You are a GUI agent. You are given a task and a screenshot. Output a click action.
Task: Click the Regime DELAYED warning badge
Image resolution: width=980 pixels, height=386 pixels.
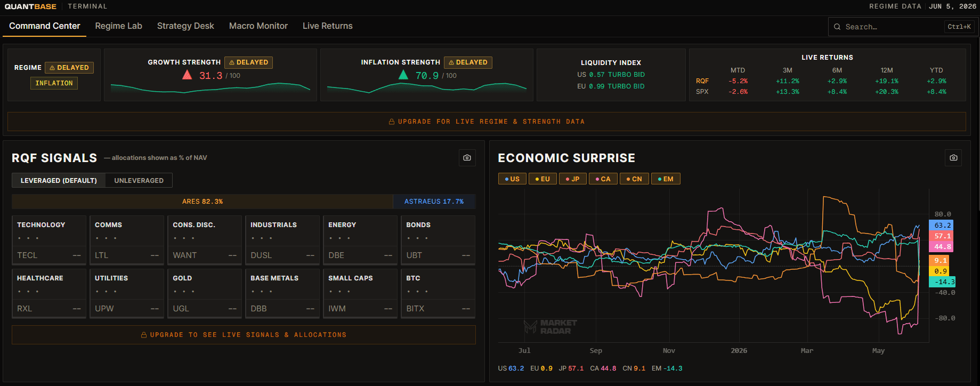click(x=69, y=68)
